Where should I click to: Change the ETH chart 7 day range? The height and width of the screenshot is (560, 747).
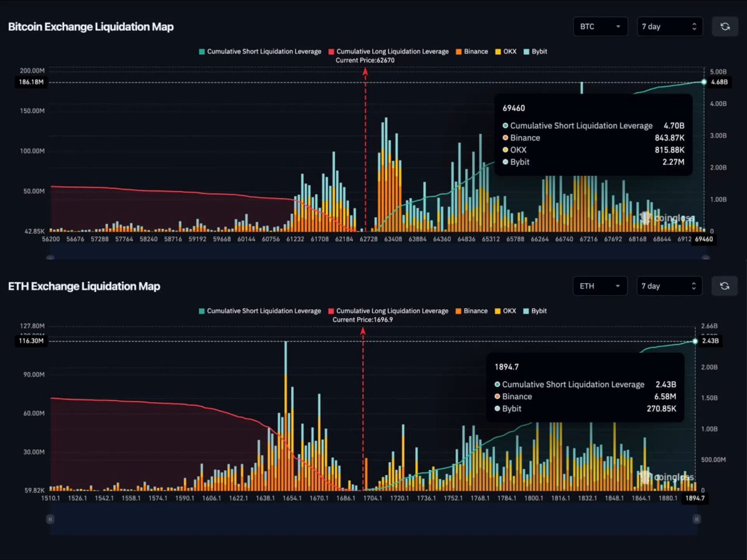[670, 286]
